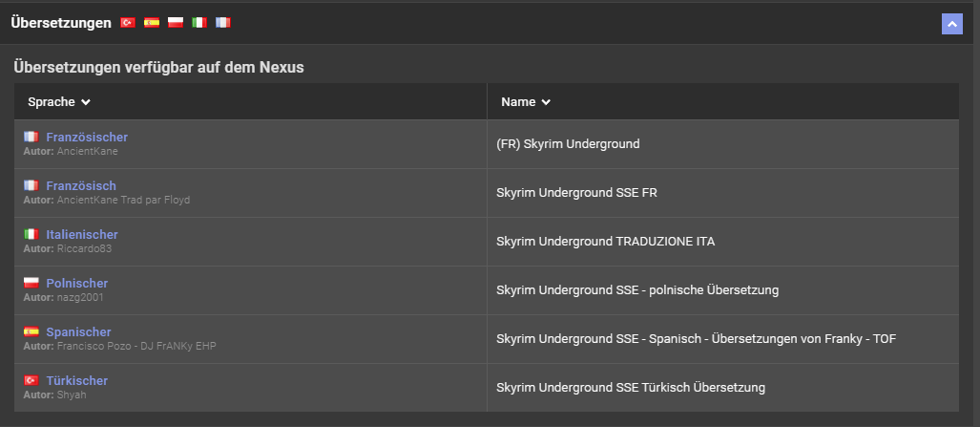Click the Polish flag in the Übersetzungen header
This screenshot has width=980, height=427.
click(175, 23)
